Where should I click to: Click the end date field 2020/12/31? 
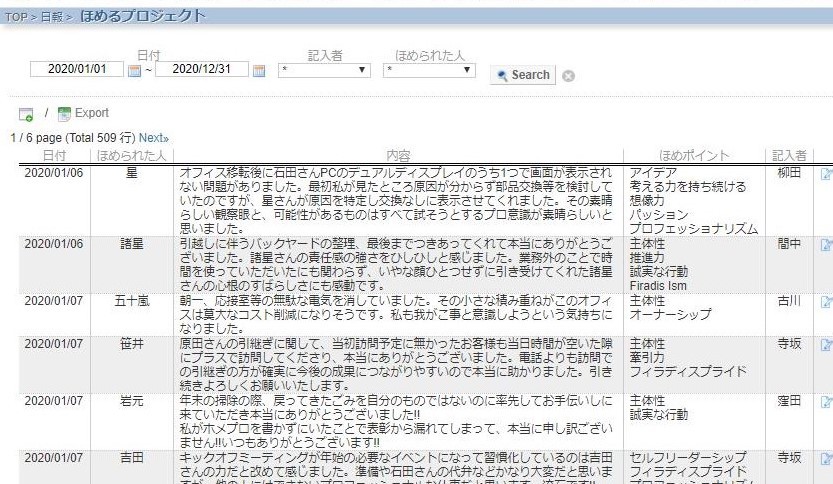click(202, 69)
